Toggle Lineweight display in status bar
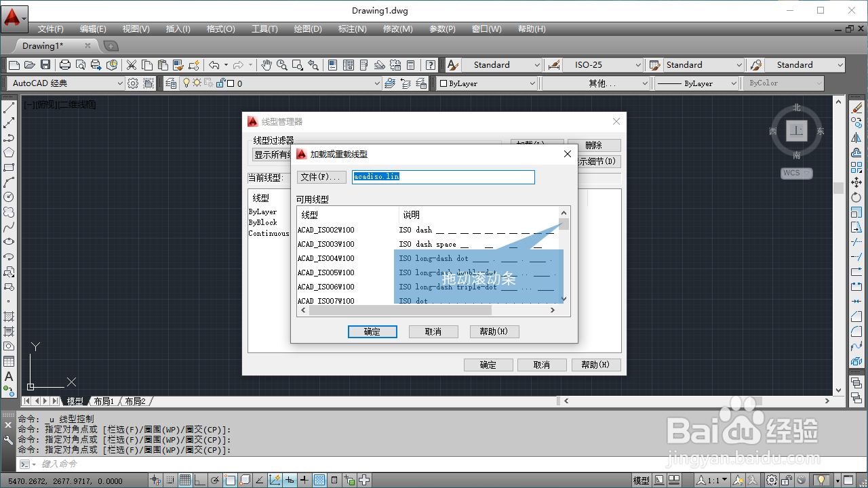 [304, 481]
